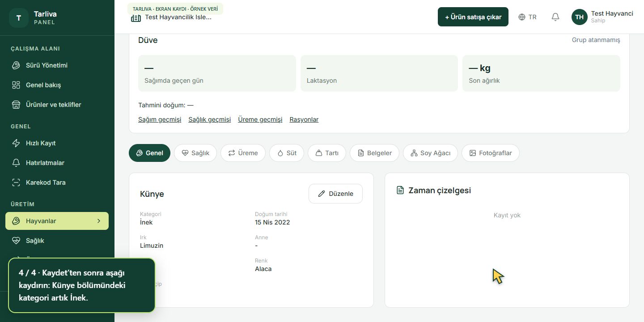Screen dimensions: 644x322
Task: Open the Üreme geçmişi link
Action: [x=260, y=119]
